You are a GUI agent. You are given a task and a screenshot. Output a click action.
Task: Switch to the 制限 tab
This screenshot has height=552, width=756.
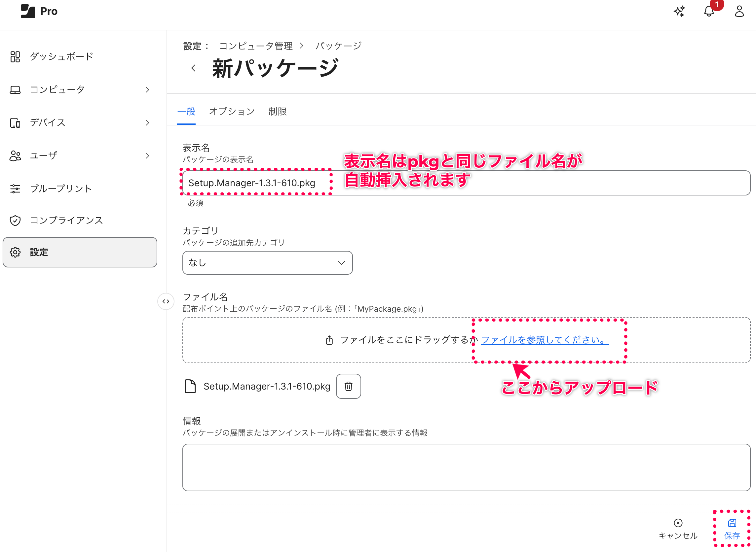(x=277, y=112)
